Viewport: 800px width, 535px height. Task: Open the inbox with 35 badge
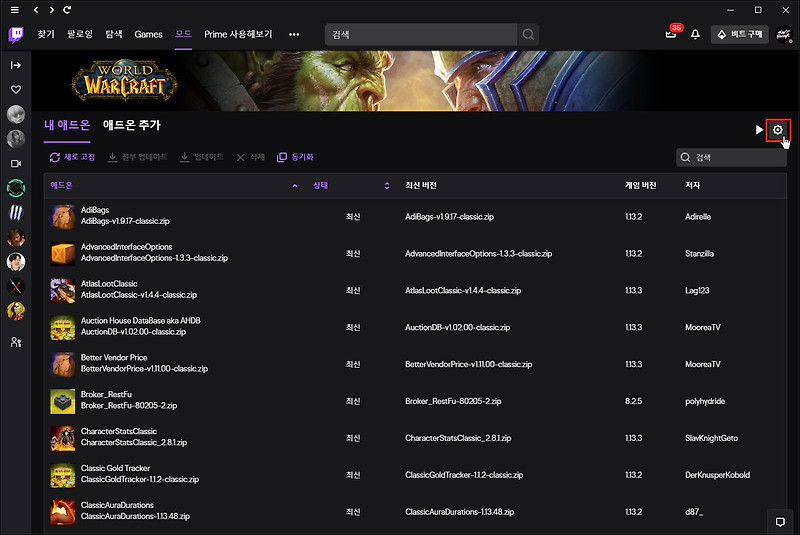(x=672, y=33)
